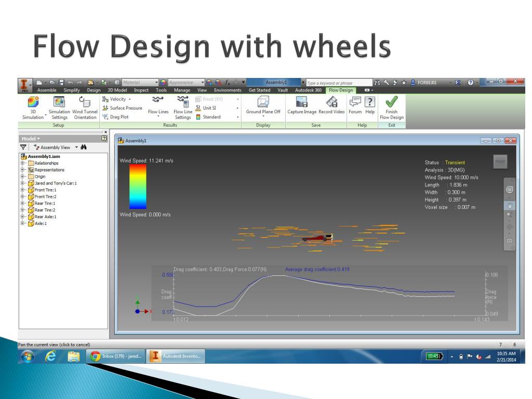Open Windows Explorer folder icon on taskbar
The image size is (532, 399).
pyautogui.click(x=74, y=356)
